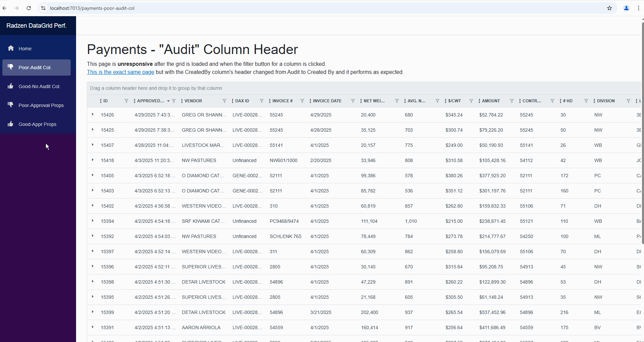
Task: Open filter for the Approved column
Action: [174, 101]
